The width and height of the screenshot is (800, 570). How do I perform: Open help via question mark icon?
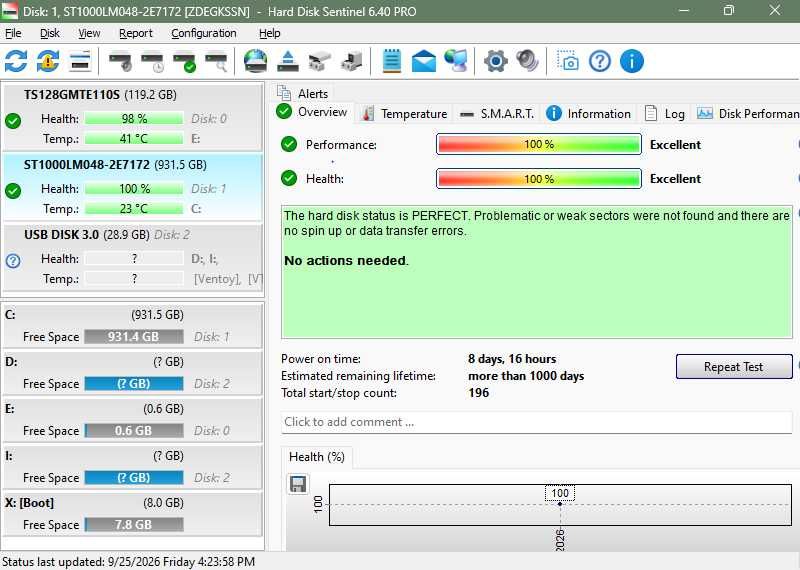point(600,62)
